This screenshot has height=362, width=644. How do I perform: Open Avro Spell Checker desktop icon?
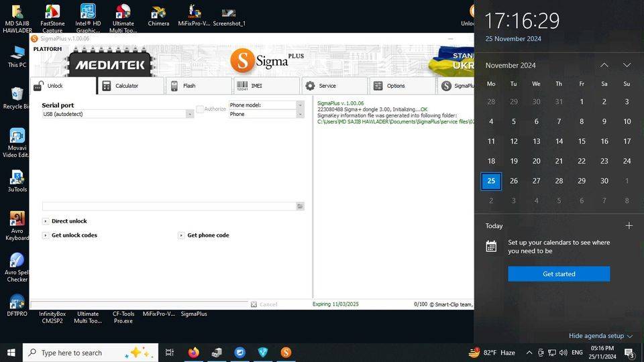17,267
